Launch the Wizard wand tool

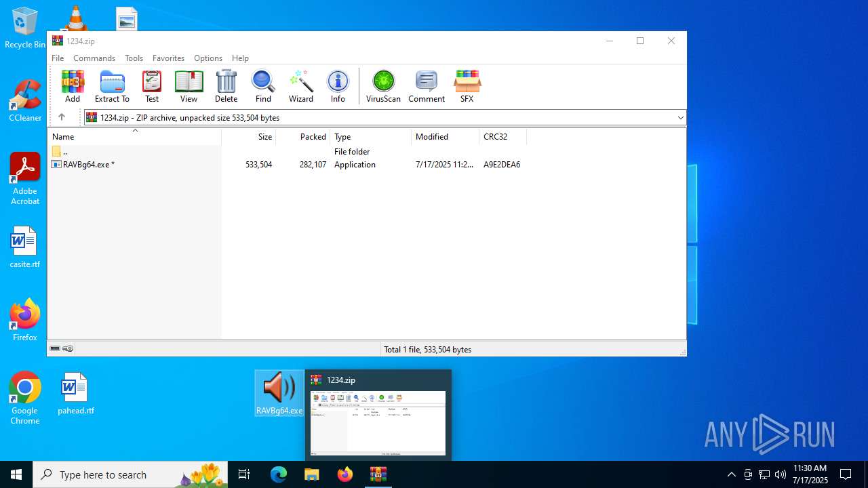300,86
